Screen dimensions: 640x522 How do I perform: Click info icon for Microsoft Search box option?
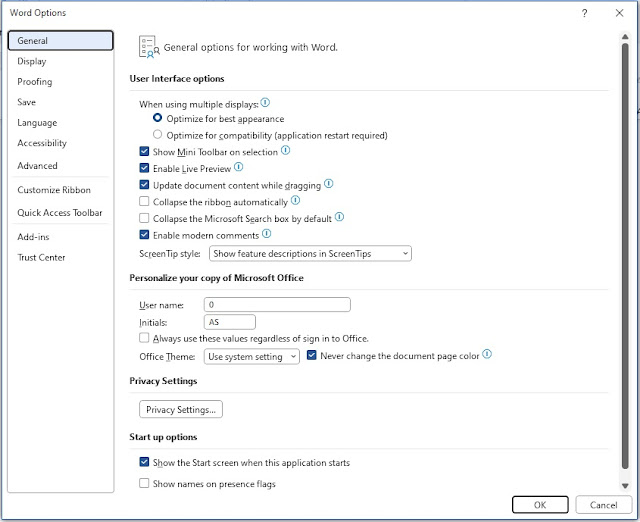pyautogui.click(x=340, y=217)
